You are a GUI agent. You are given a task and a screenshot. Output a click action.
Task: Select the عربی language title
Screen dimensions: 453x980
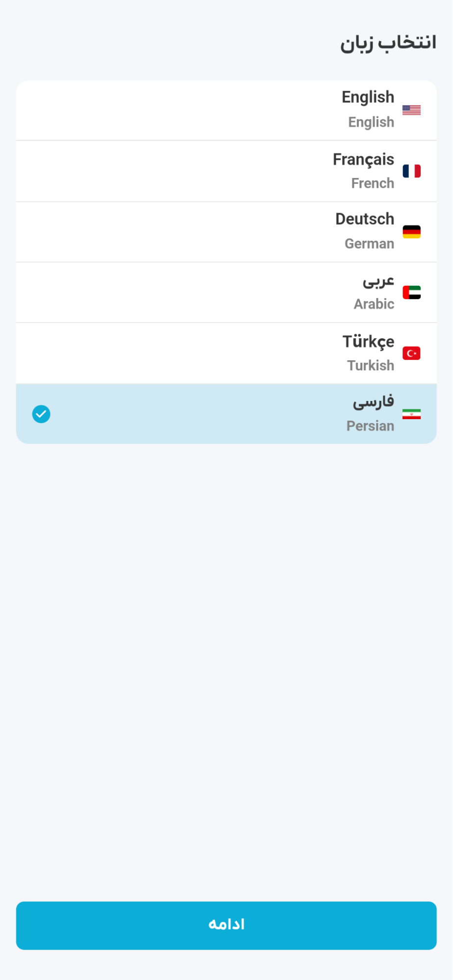click(x=378, y=281)
